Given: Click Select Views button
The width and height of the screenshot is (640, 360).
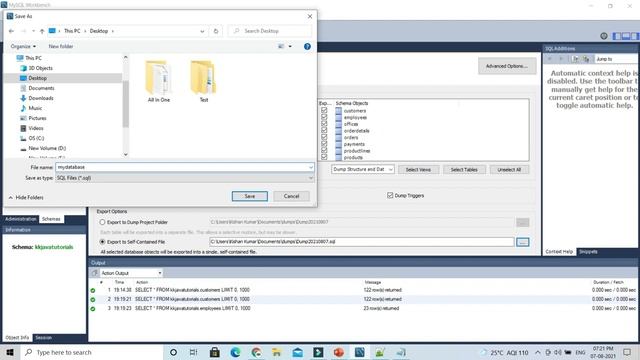Looking at the screenshot, I should [418, 169].
